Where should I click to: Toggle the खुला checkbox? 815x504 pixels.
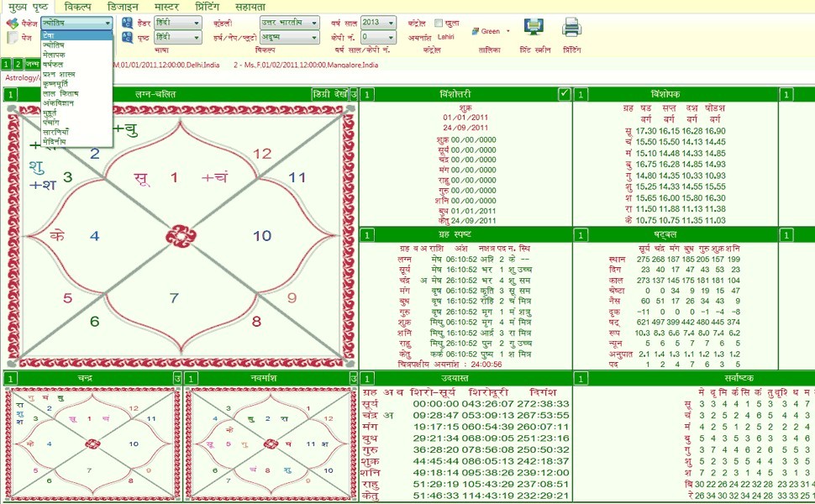click(x=438, y=23)
